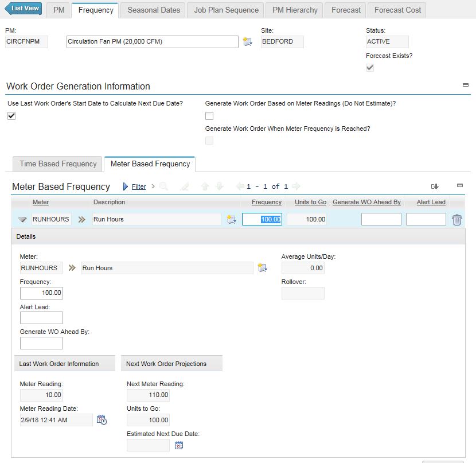Click the List View button
The width and height of the screenshot is (476, 463).
23,9
